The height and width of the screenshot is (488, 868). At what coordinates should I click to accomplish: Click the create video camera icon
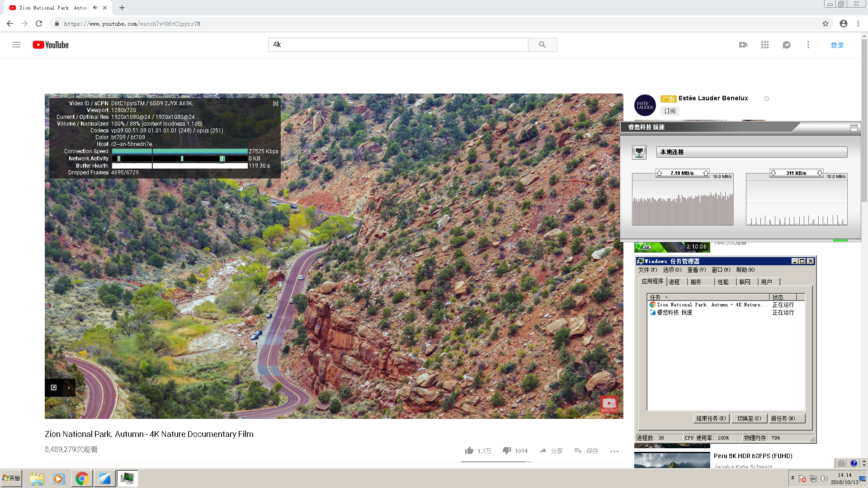click(x=743, y=45)
